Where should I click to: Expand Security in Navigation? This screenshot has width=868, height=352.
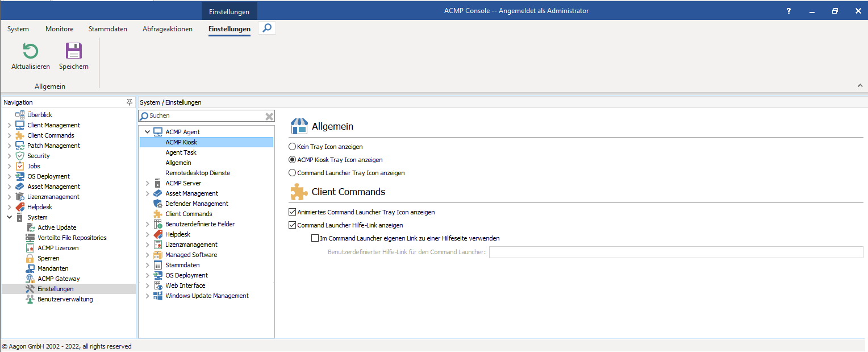pyautogui.click(x=9, y=156)
